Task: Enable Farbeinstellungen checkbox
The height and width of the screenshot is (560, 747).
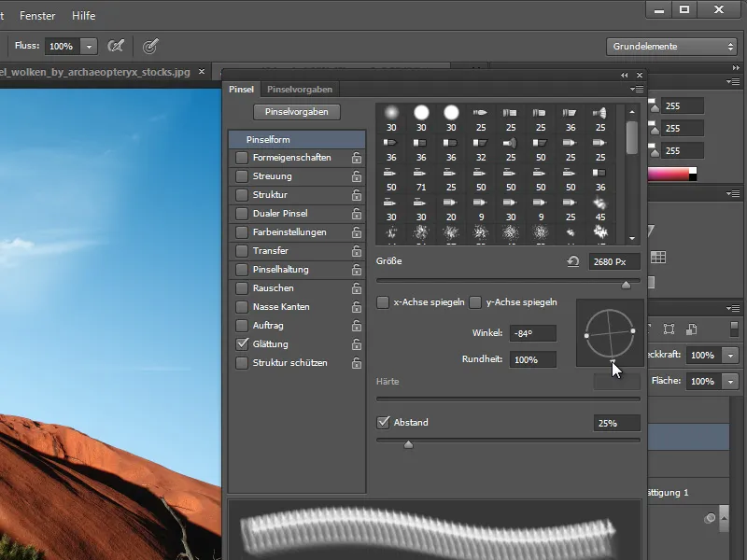Action: tap(242, 231)
